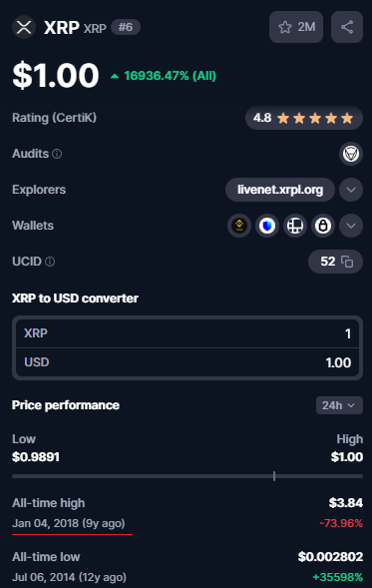Image resolution: width=372 pixels, height=588 pixels.
Task: Open the Binance wallet icon
Action: pos(239,226)
